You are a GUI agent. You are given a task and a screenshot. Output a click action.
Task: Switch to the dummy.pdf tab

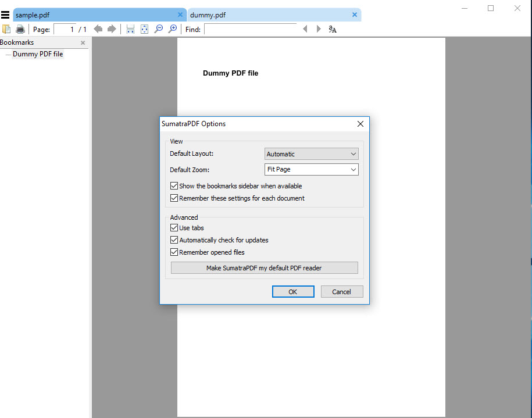point(274,15)
